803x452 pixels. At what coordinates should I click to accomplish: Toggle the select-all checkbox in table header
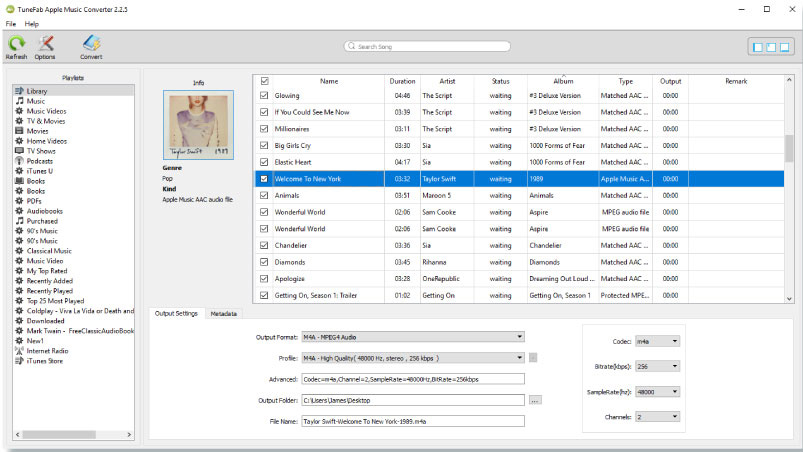click(x=265, y=81)
